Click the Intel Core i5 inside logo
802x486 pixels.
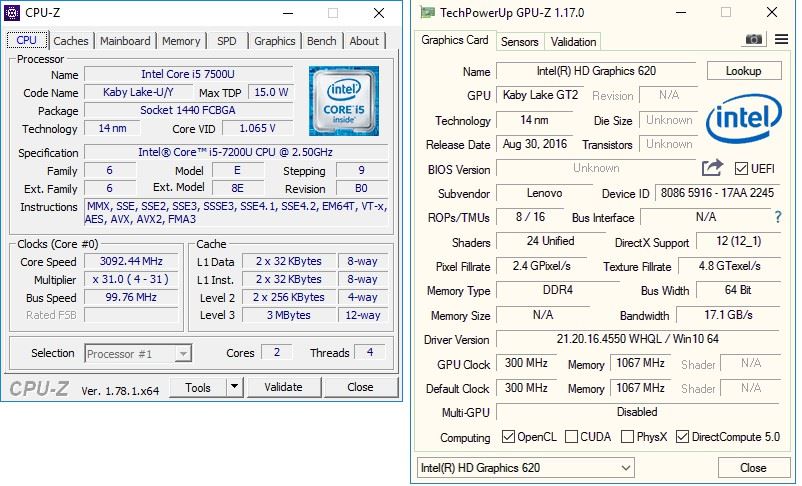coord(344,101)
